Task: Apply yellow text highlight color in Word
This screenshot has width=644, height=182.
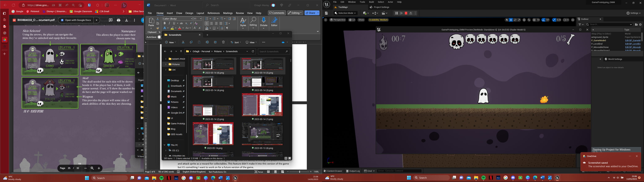Action: point(172,28)
